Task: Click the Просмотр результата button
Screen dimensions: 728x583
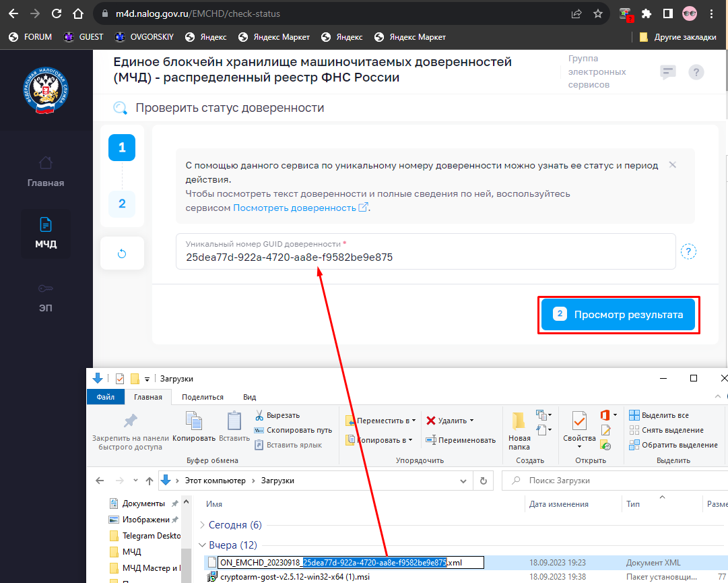Action: click(x=618, y=315)
